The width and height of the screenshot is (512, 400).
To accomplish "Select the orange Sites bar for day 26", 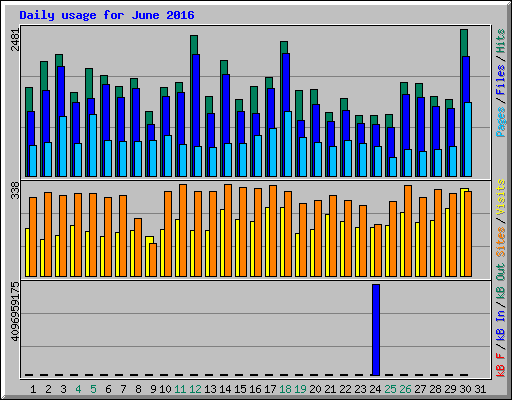I will tap(408, 231).
